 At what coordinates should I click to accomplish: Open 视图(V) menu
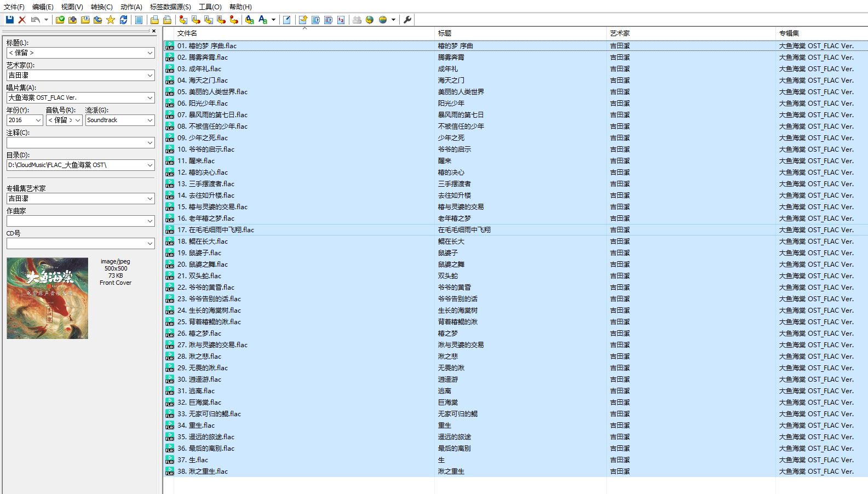point(72,7)
